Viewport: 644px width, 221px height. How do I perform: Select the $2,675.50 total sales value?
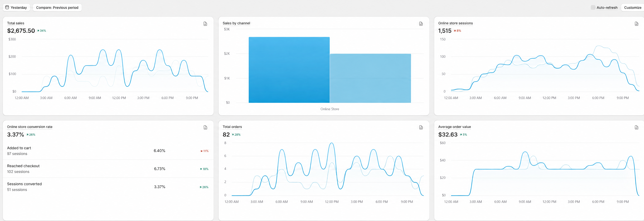pos(21,31)
